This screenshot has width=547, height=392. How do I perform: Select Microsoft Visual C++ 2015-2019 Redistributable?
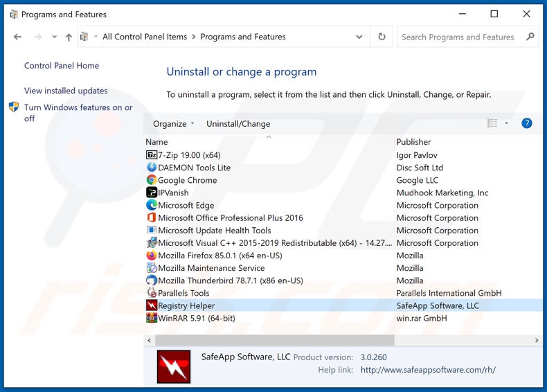click(343, 243)
